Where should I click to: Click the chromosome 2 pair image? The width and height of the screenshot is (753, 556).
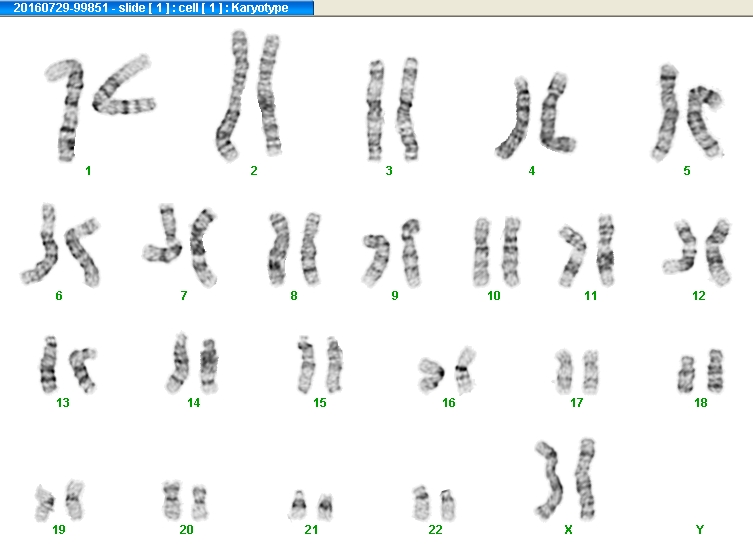click(248, 96)
